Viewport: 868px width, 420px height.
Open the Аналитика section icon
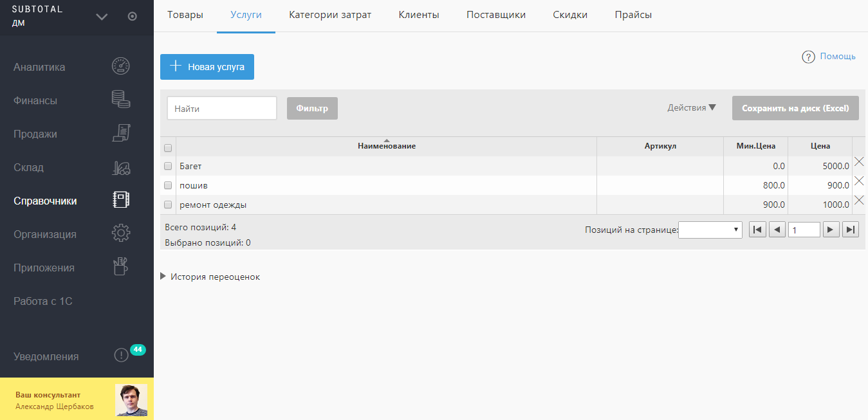coord(120,65)
